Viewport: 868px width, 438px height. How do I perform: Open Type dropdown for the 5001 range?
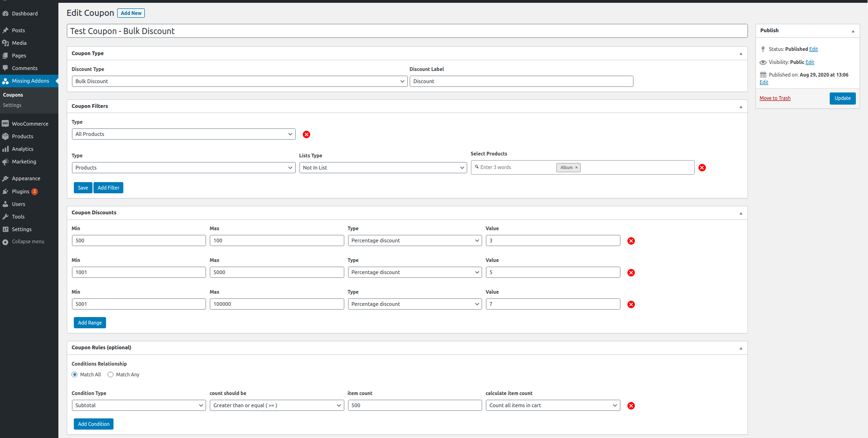(x=415, y=304)
